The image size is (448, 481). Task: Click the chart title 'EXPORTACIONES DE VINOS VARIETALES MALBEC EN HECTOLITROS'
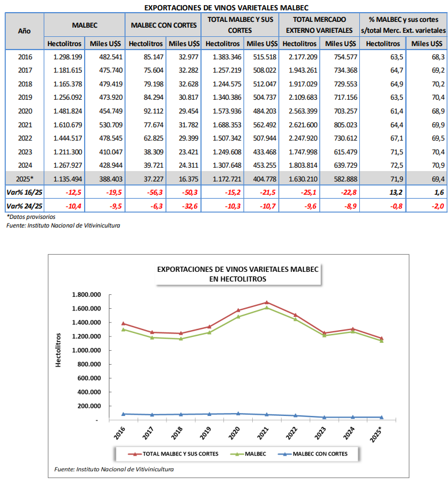(238, 274)
